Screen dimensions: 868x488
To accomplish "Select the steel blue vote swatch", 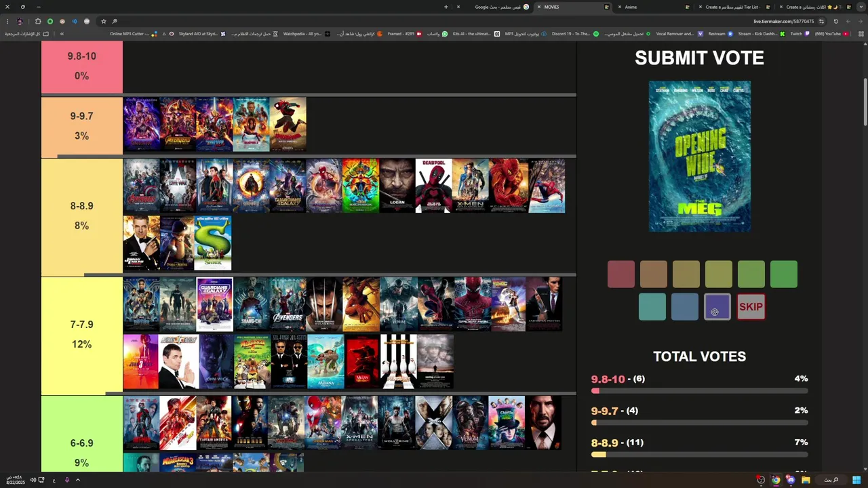I will click(x=685, y=307).
